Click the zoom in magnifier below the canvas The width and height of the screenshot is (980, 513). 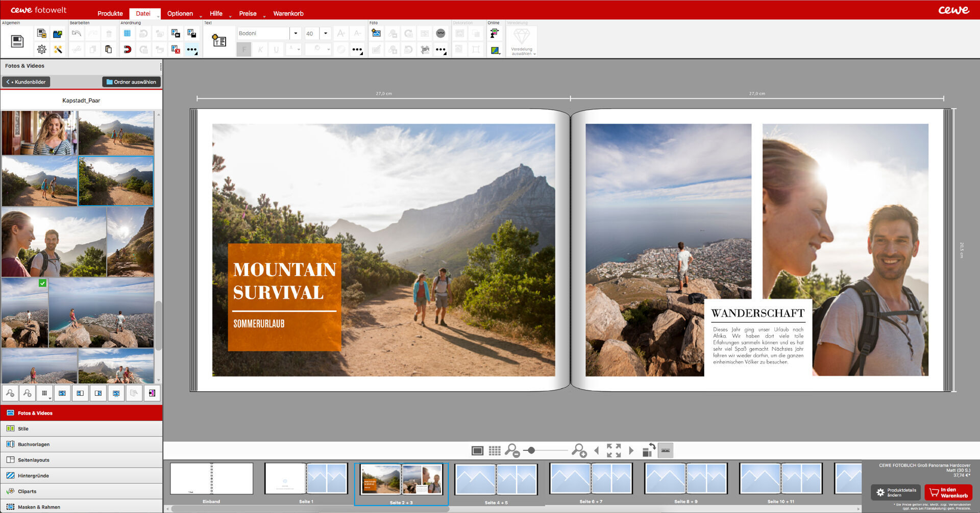(x=579, y=450)
